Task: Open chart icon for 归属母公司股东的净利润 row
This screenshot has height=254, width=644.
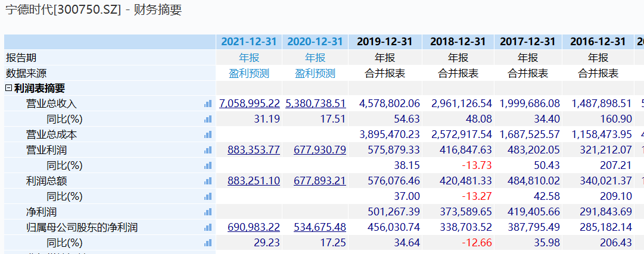Action: pyautogui.click(x=208, y=227)
